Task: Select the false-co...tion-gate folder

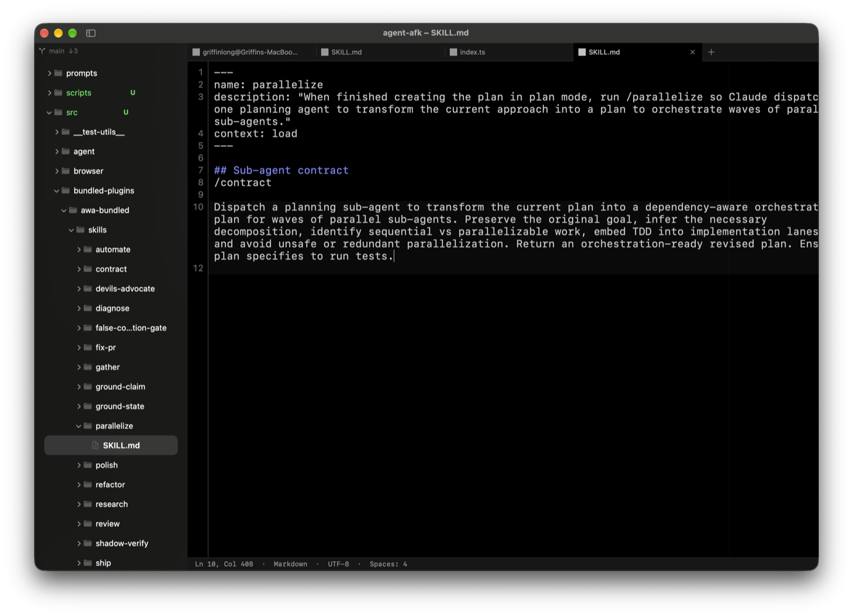Action: (x=111, y=328)
